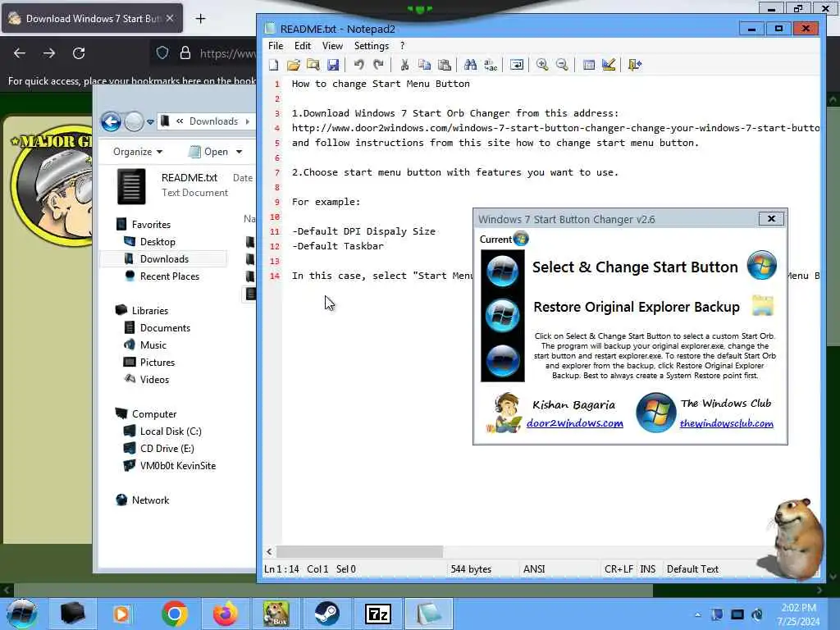Click The Windows Club logo orb

655,413
